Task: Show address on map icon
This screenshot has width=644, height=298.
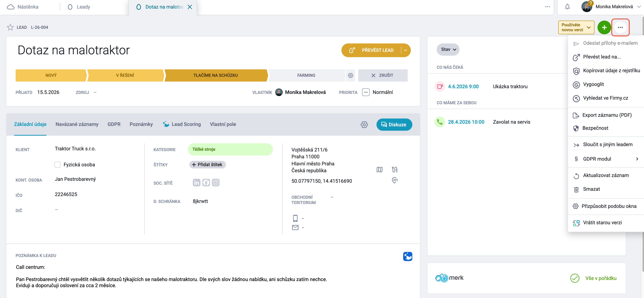Action: 379,170
